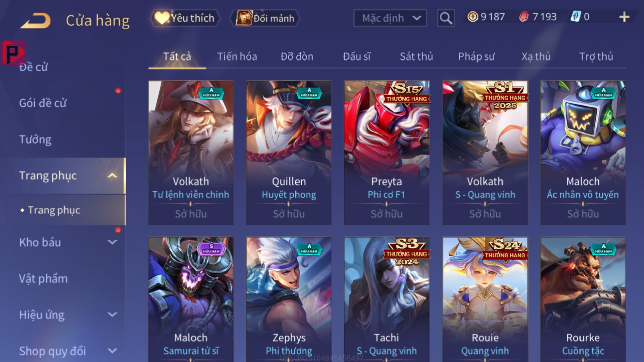Click the red P recorder overlay icon
The width and height of the screenshot is (644, 362).
(x=13, y=52)
